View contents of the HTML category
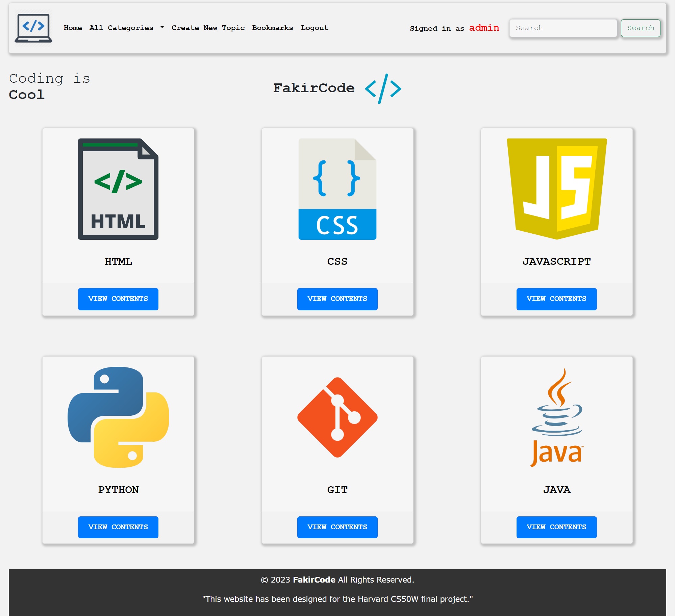This screenshot has width=676, height=616. tap(118, 299)
